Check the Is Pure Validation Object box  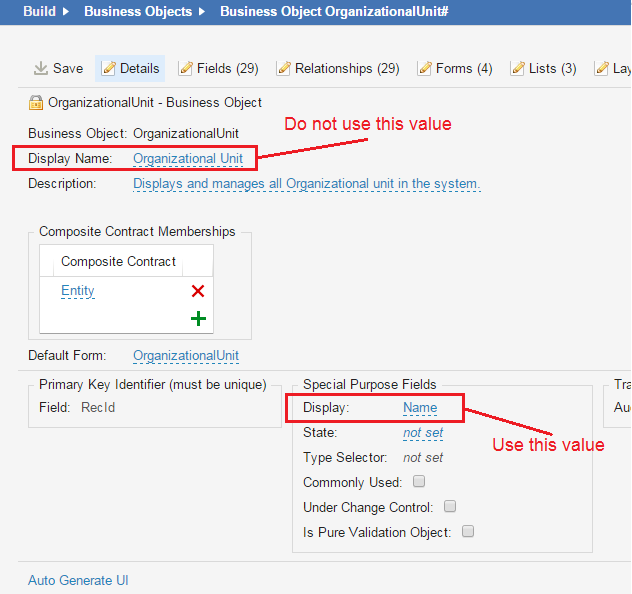click(468, 531)
